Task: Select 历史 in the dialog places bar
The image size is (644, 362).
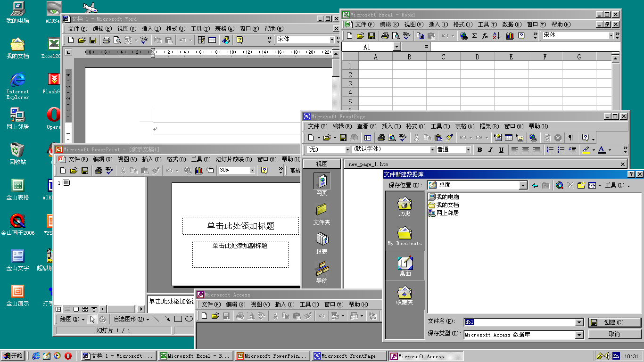Action: pyautogui.click(x=405, y=206)
